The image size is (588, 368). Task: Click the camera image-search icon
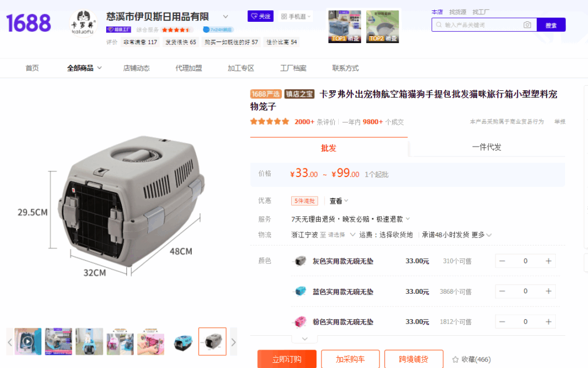(x=527, y=25)
